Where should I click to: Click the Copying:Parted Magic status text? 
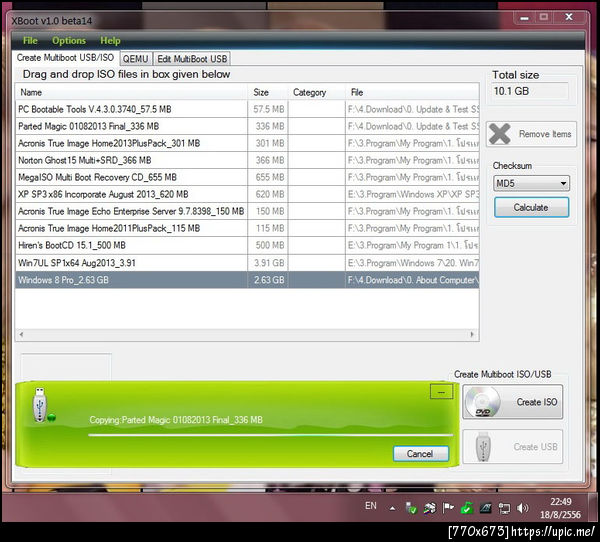click(176, 420)
